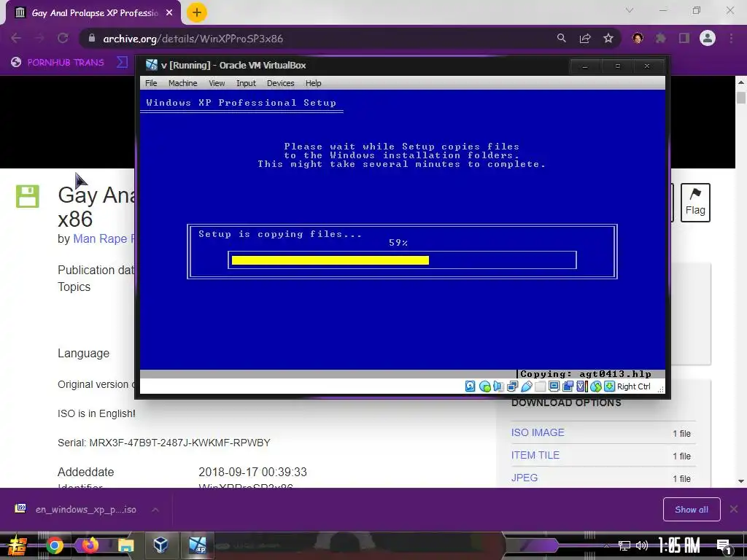Open the Machine menu in VirtualBox

tap(182, 83)
